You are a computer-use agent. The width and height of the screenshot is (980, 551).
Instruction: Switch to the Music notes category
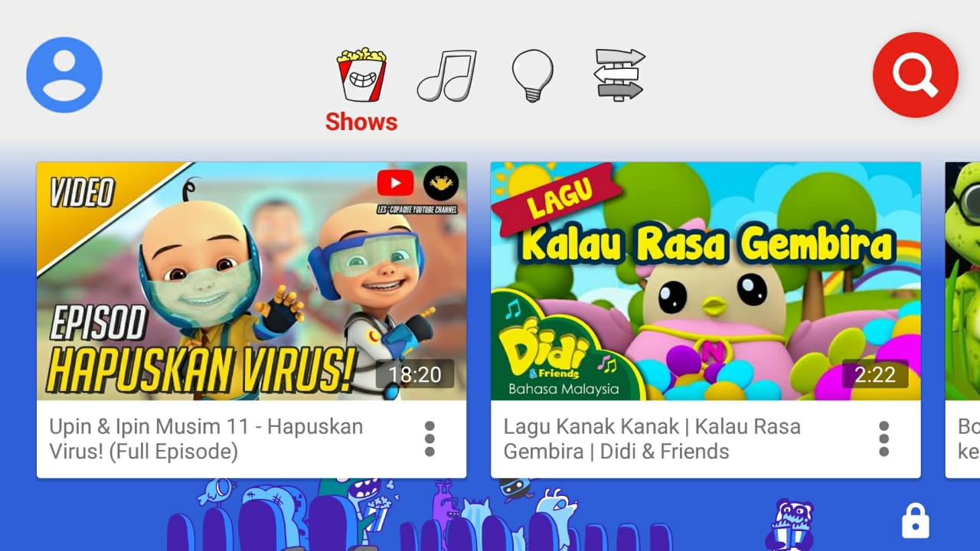point(446,76)
